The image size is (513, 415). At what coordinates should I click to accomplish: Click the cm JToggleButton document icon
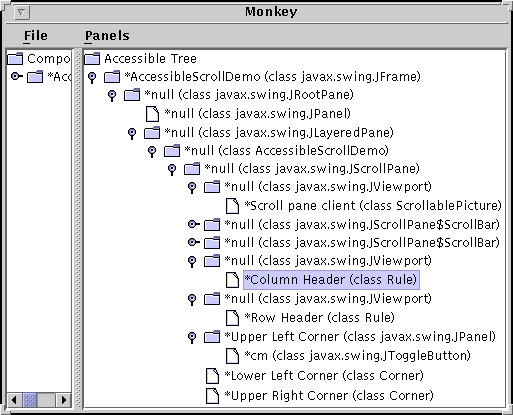pyautogui.click(x=232, y=356)
